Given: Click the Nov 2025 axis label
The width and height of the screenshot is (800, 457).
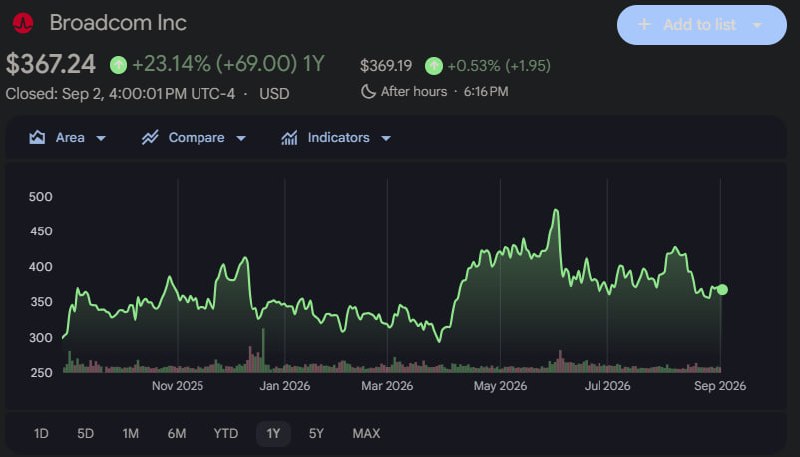Looking at the screenshot, I should [177, 386].
